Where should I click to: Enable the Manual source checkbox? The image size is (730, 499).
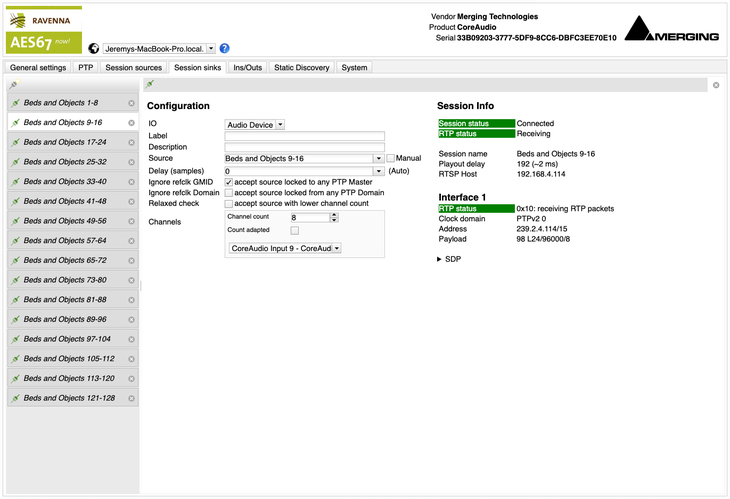coord(391,158)
